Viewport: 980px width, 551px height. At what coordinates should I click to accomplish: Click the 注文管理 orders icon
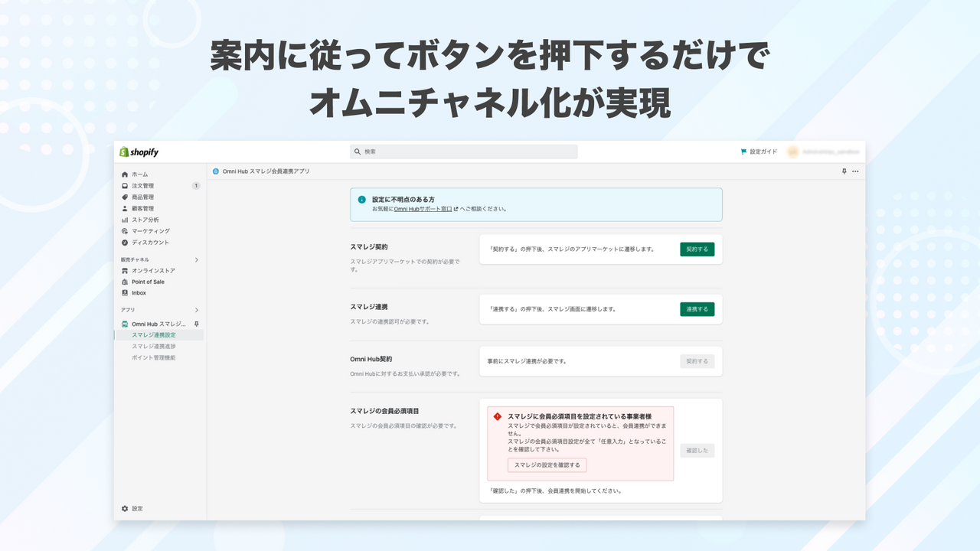click(x=124, y=185)
